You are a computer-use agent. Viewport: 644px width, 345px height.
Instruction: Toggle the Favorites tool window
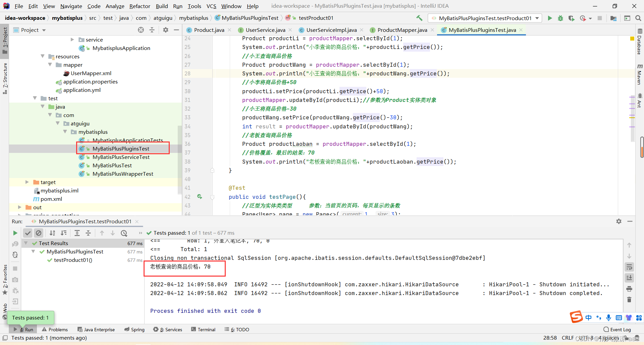5,280
